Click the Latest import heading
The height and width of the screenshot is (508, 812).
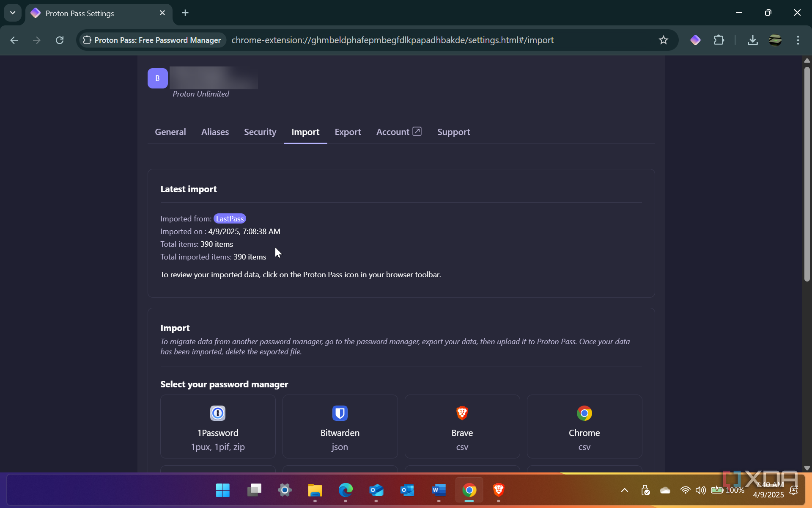pos(189,189)
